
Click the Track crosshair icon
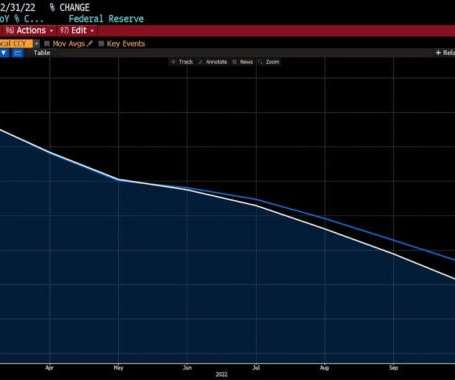pos(173,62)
